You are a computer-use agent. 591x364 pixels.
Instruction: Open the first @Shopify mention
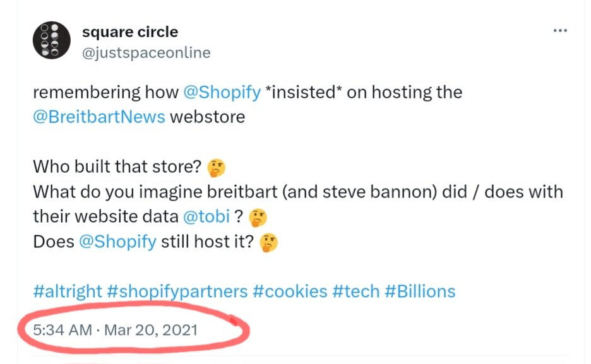click(x=222, y=92)
